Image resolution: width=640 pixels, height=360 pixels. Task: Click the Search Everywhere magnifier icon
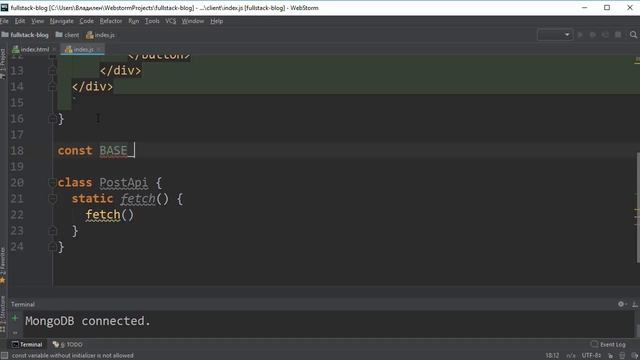[633, 35]
